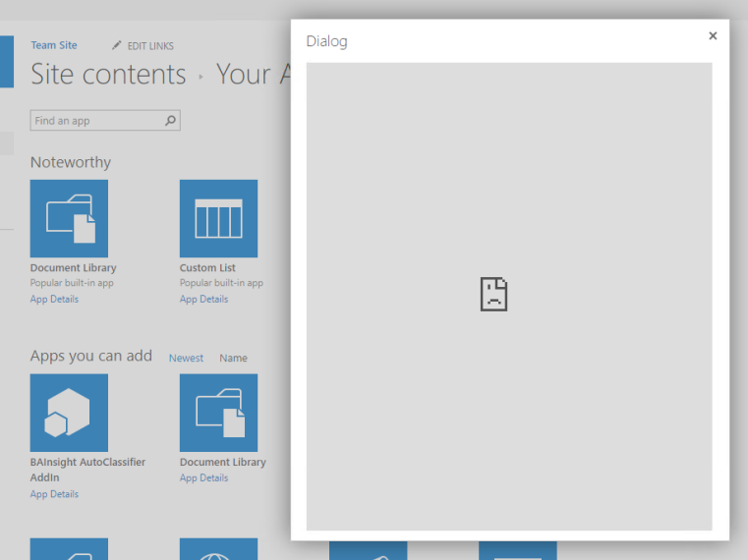Type in the Find an app search box

point(95,121)
